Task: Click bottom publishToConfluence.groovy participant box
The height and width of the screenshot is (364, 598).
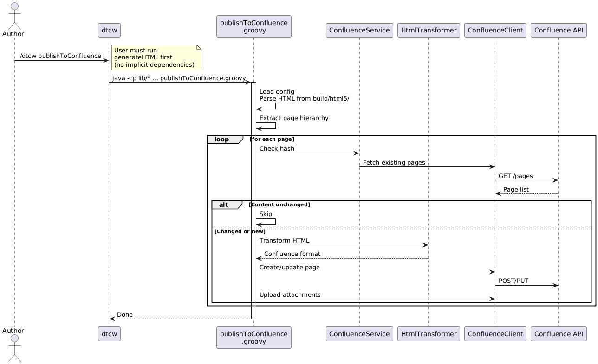Action: [x=253, y=337]
